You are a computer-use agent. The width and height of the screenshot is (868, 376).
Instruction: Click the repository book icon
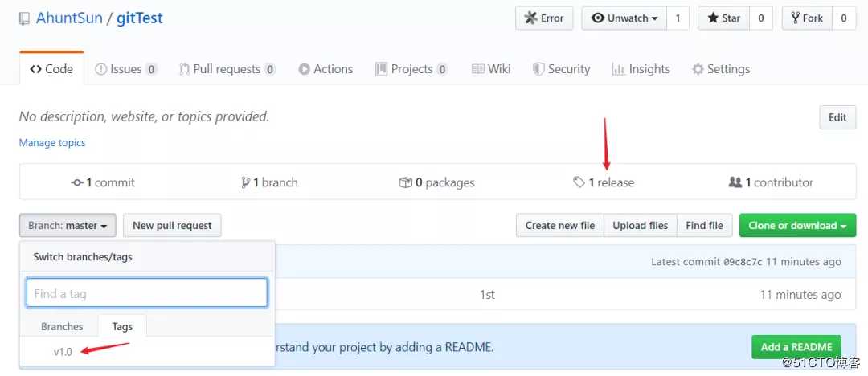24,18
